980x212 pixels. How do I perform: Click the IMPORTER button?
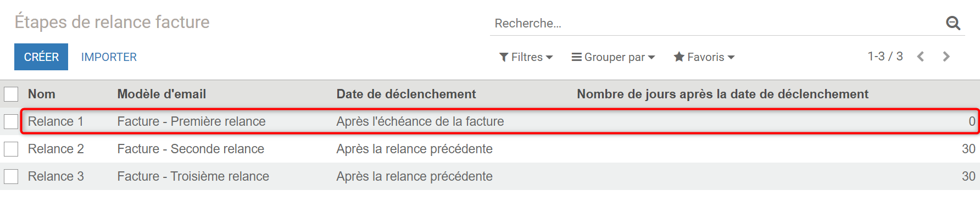109,57
